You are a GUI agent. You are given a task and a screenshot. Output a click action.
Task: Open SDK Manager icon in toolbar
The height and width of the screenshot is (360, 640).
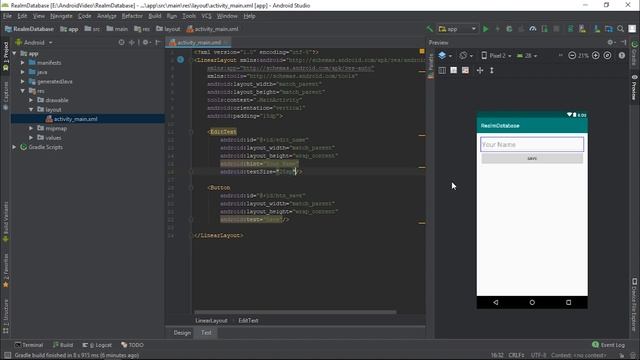[597, 29]
